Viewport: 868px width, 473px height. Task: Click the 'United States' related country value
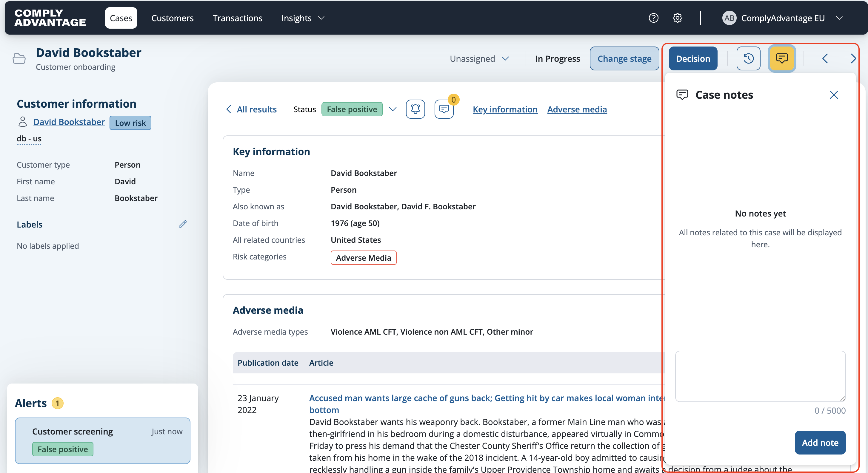click(356, 240)
